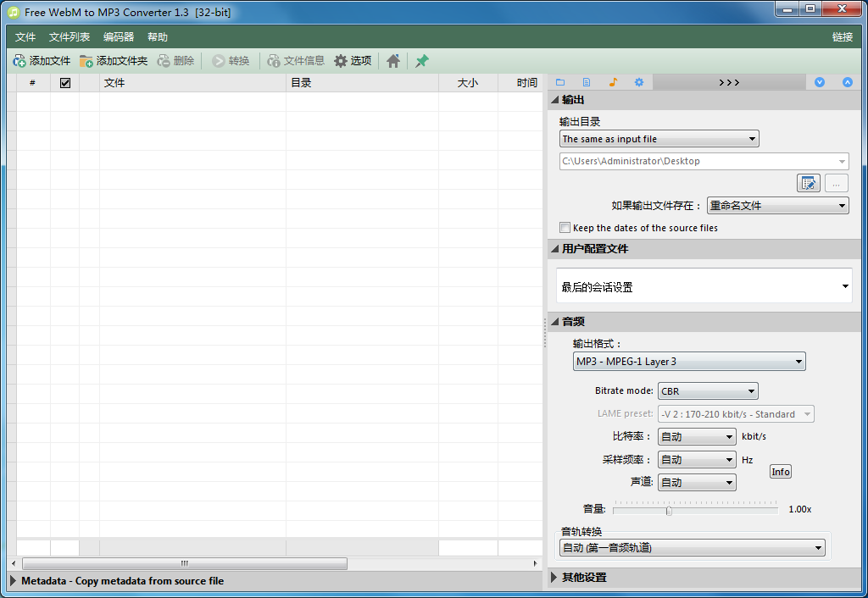
Task: Open 选项 options gear icon
Action: point(341,61)
